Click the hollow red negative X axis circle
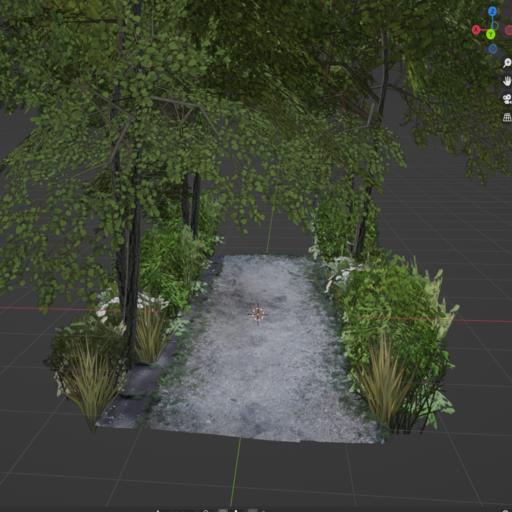Viewport: 512px width, 512px height. [509, 30]
